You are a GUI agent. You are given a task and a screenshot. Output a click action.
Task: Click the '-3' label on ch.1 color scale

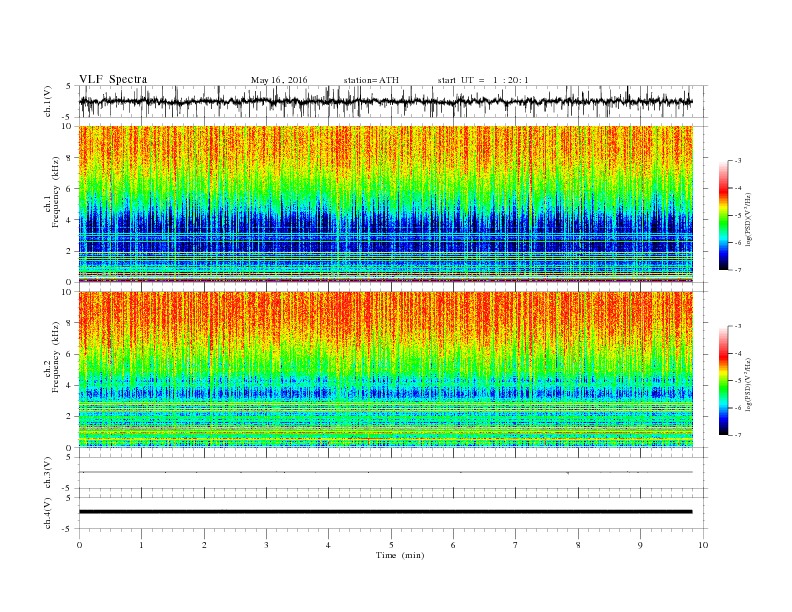click(x=738, y=161)
